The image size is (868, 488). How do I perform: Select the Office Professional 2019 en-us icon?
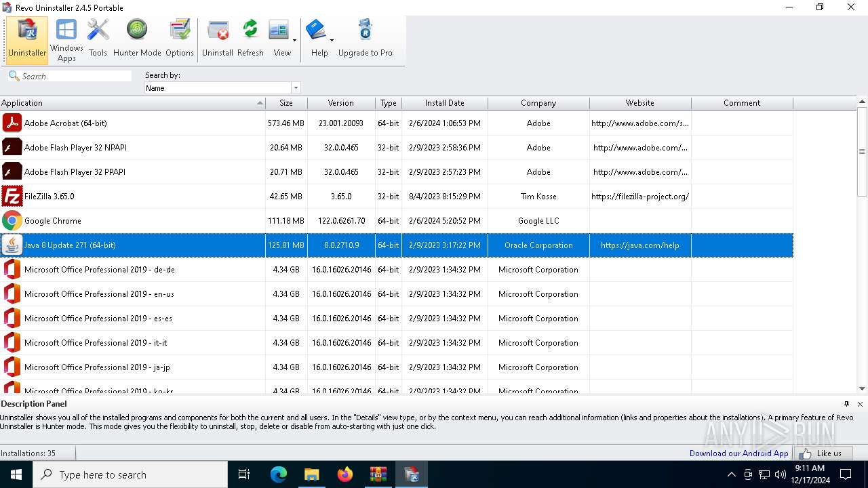click(12, 294)
